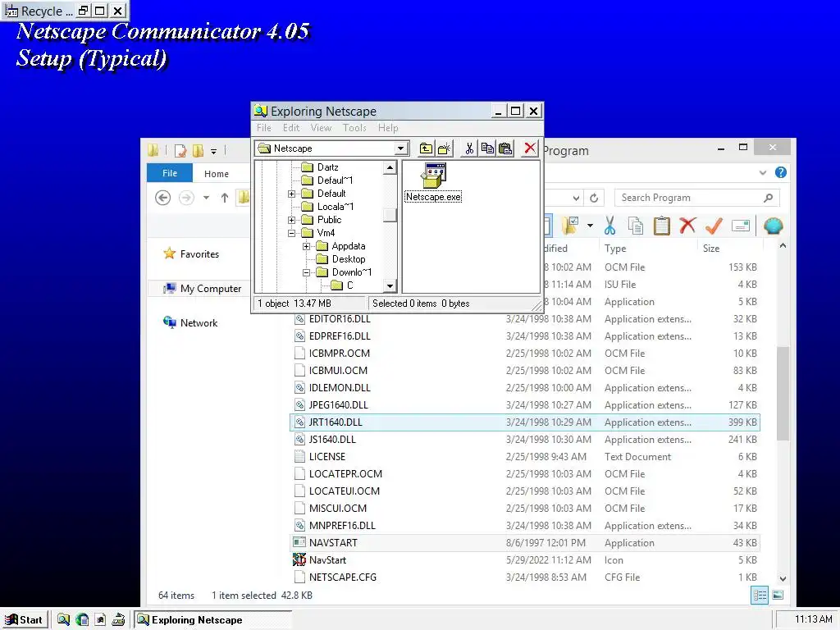
Task: Click the fourth quick launch icon next to Exploring Netscape
Action: [118, 620]
